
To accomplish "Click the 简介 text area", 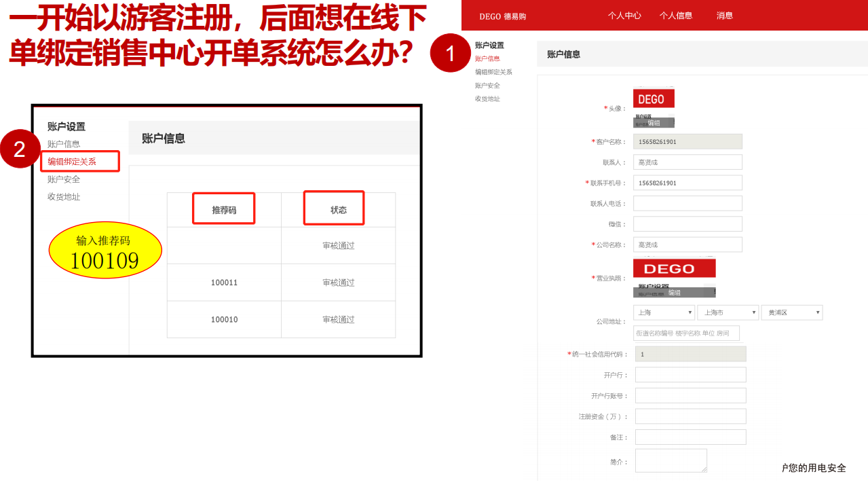I will tap(671, 460).
